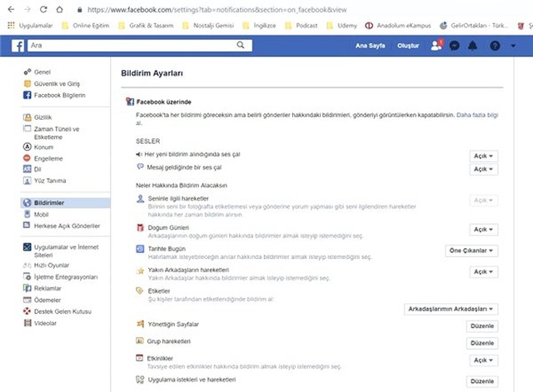533x392 pixels.
Task: Click Tarihte Bugün icon
Action: (x=140, y=249)
